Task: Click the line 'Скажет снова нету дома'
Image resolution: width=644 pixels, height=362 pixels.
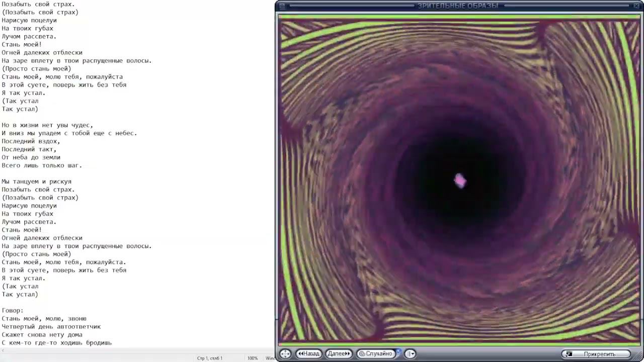Action: point(42,334)
